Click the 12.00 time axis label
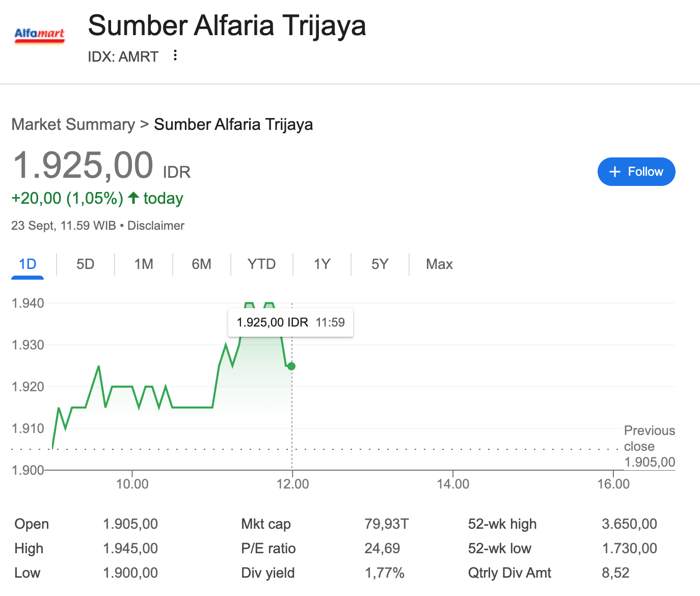Image resolution: width=700 pixels, height=596 pixels. click(292, 484)
